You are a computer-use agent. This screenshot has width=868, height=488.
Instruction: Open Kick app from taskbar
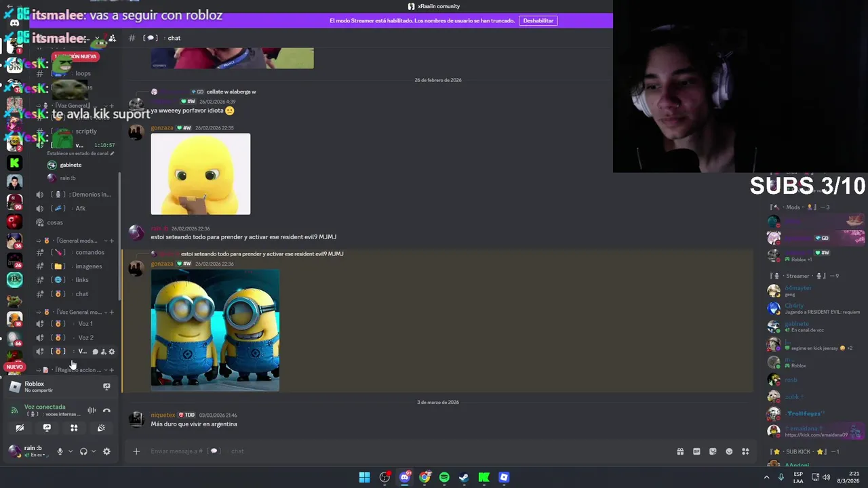[x=484, y=477]
